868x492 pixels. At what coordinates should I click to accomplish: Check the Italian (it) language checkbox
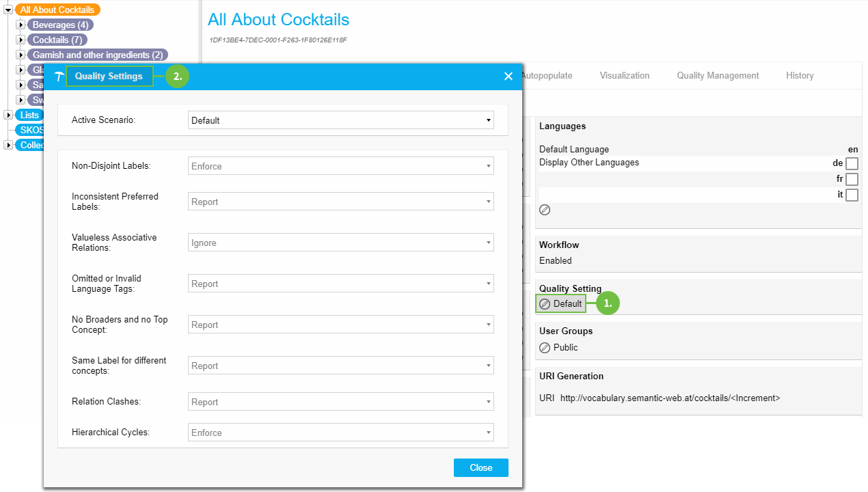pyautogui.click(x=852, y=195)
